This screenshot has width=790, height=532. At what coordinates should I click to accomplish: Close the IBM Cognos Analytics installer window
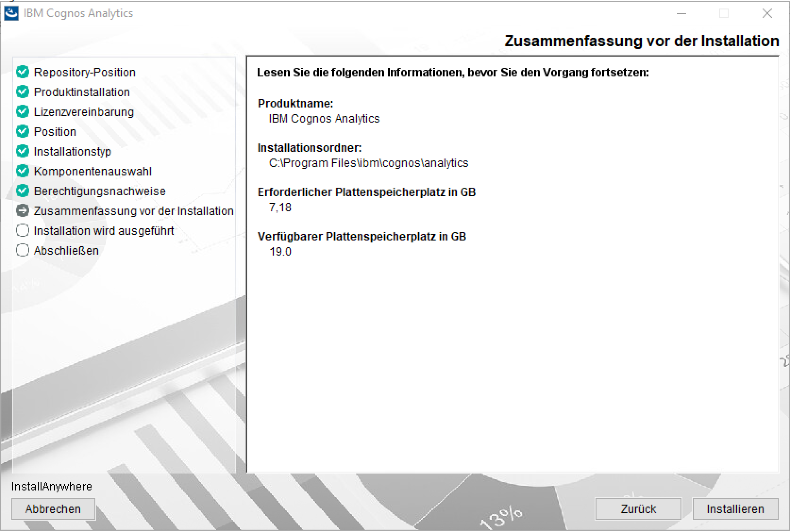coord(767,14)
